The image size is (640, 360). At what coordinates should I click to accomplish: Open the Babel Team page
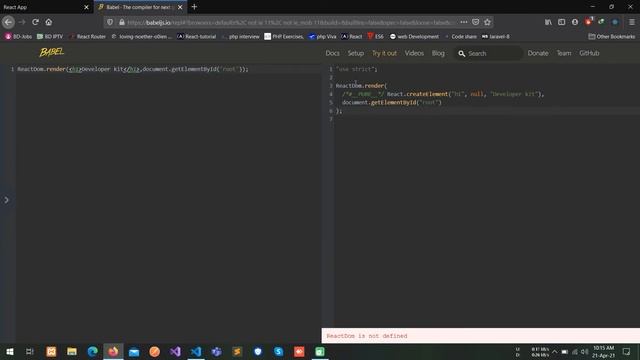[x=564, y=53]
